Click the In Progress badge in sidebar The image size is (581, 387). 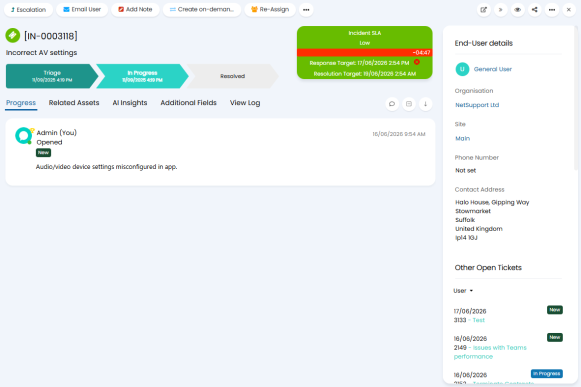tap(547, 374)
